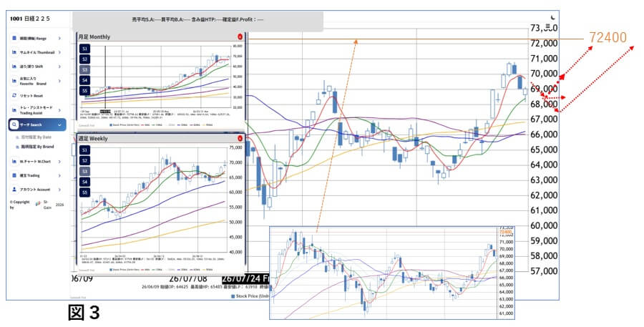Click the Range menu item icon
The height and width of the screenshot is (327, 644).
14,38
